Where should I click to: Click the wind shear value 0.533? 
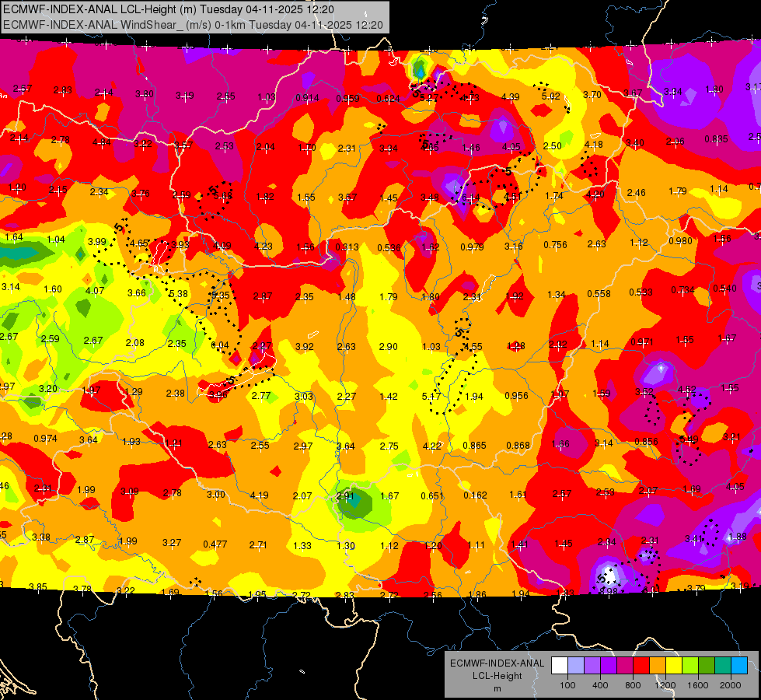[x=641, y=292]
